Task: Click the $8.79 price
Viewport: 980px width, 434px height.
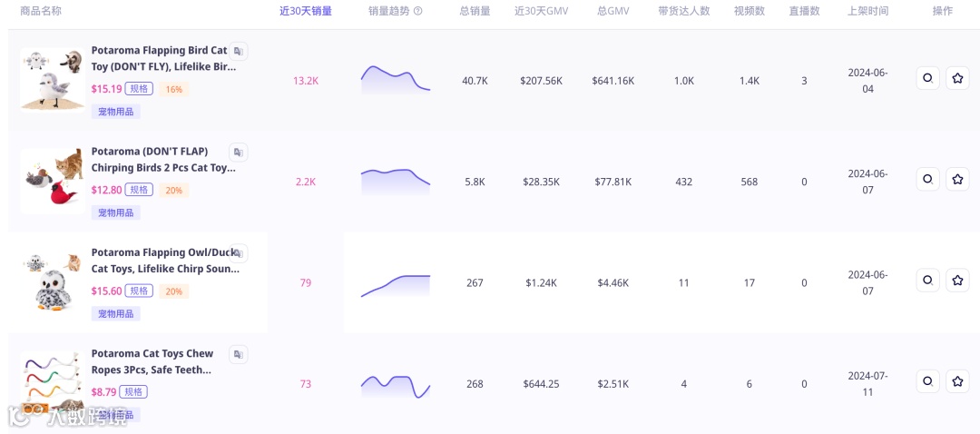Action: [103, 392]
